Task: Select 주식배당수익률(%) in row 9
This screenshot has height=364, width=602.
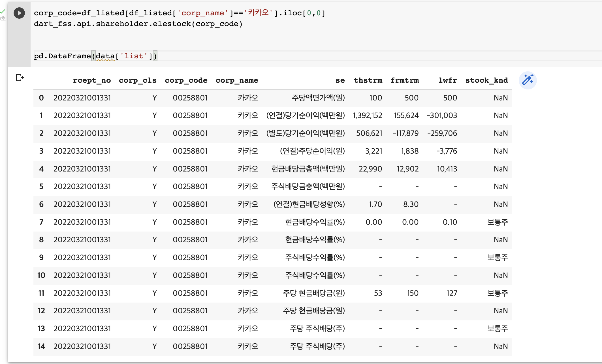Action: pyautogui.click(x=315, y=258)
